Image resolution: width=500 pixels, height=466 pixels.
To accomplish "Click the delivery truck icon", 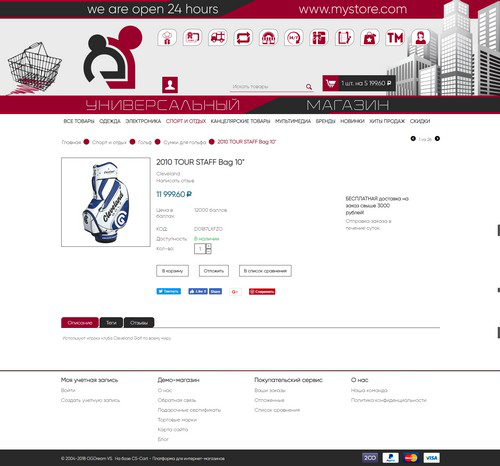I will click(218, 38).
